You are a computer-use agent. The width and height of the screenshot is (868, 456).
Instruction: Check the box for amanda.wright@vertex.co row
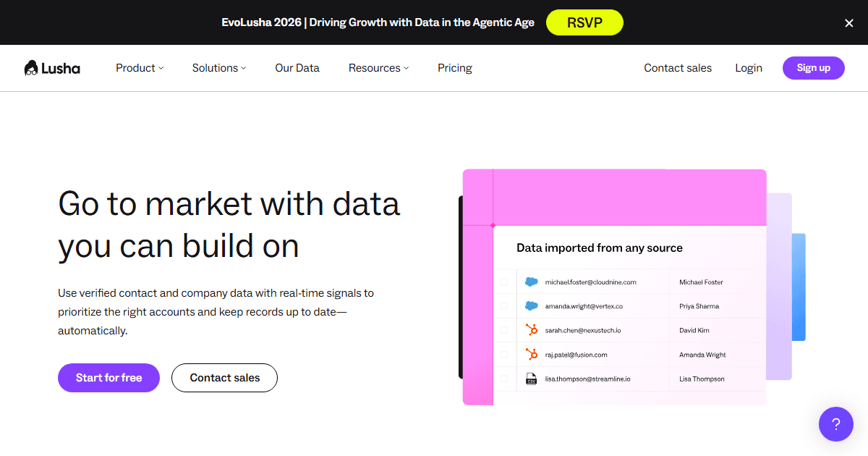point(504,306)
